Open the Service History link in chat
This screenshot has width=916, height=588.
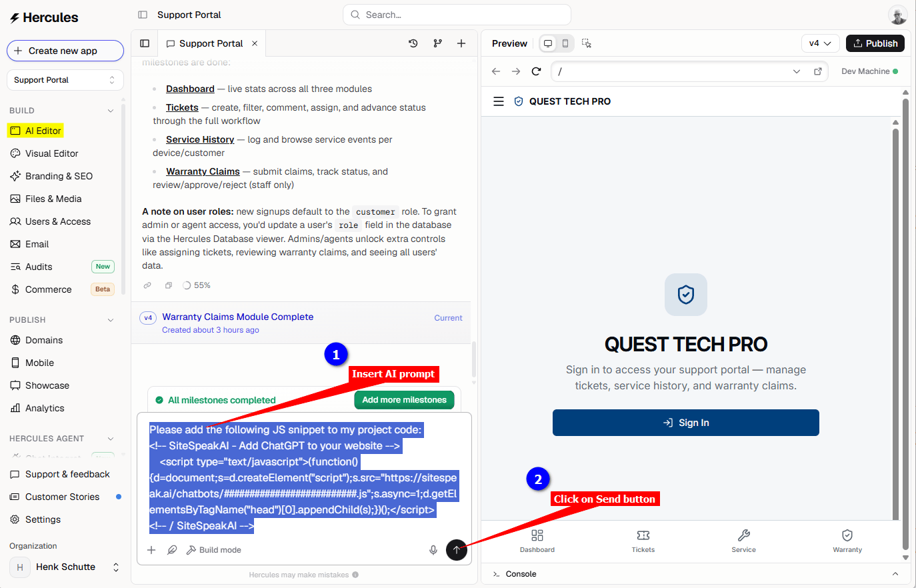[x=200, y=139]
